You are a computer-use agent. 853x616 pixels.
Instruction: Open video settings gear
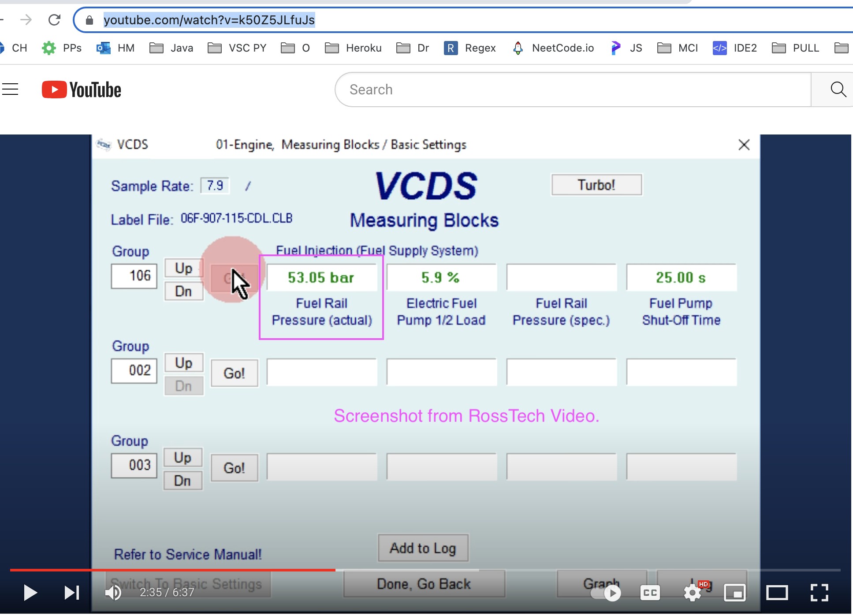(x=693, y=593)
